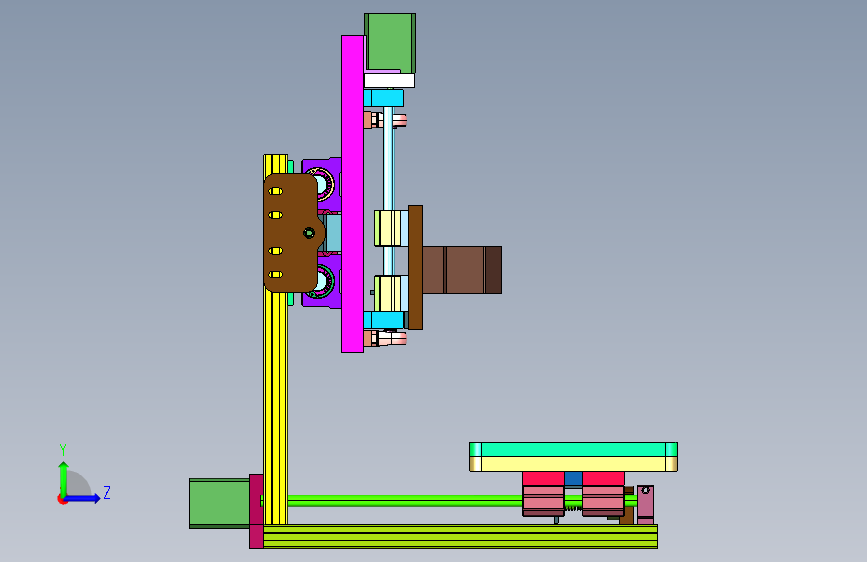Select the upper pale yellow nut block

pos(390,228)
